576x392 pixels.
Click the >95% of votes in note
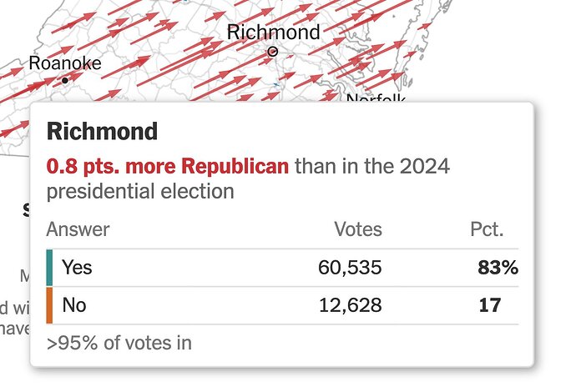119,343
